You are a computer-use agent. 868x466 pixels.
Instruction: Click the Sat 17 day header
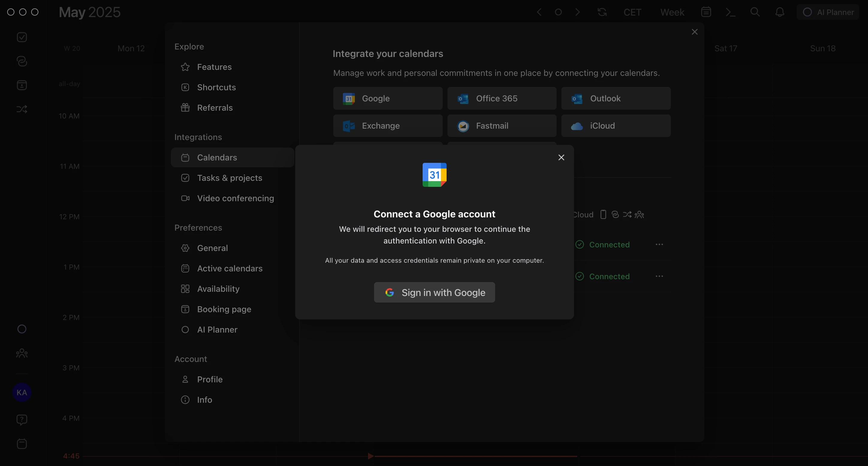click(726, 49)
